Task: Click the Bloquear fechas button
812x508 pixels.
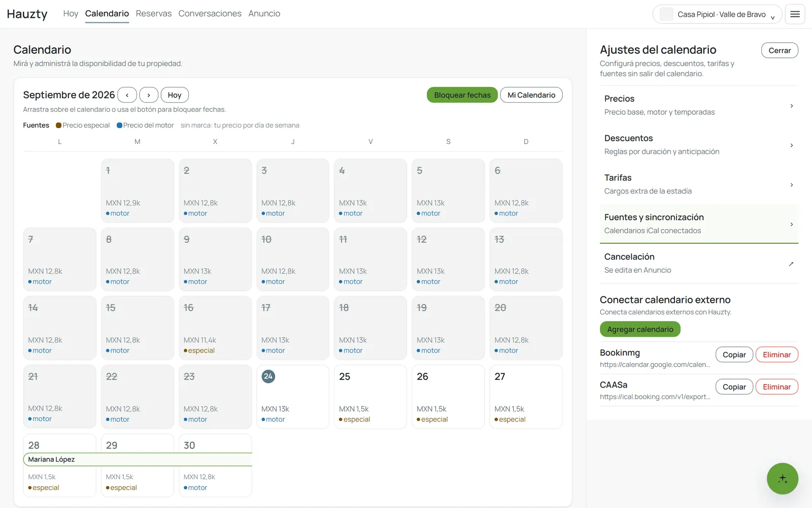Action: (462, 95)
